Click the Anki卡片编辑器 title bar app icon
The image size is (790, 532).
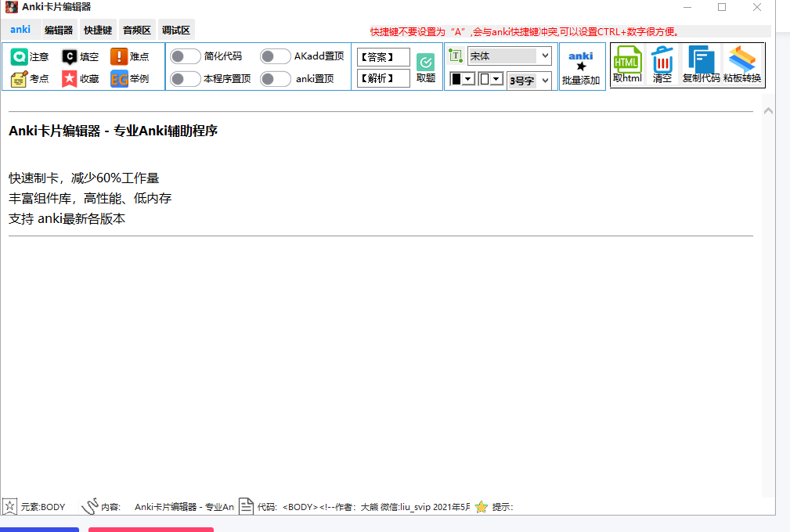(12, 7)
